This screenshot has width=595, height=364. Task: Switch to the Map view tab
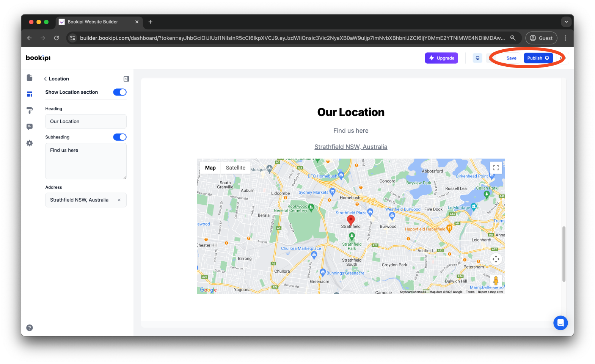[210, 168]
